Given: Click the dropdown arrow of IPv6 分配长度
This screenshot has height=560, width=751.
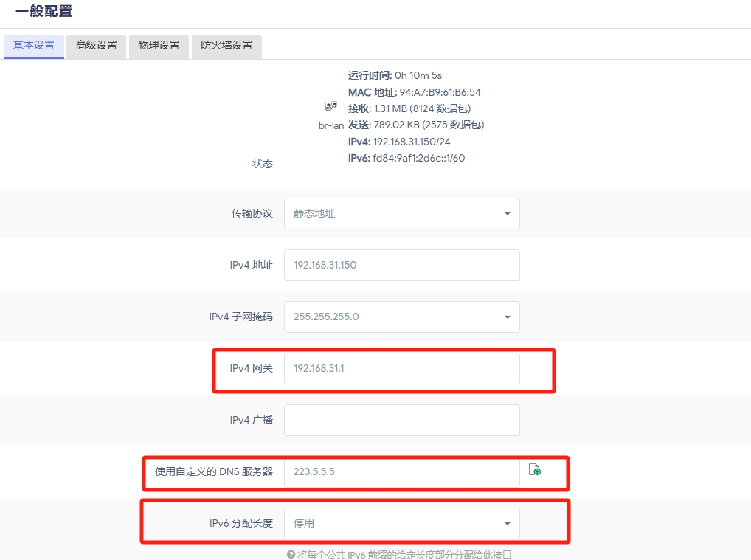Looking at the screenshot, I should coord(507,523).
